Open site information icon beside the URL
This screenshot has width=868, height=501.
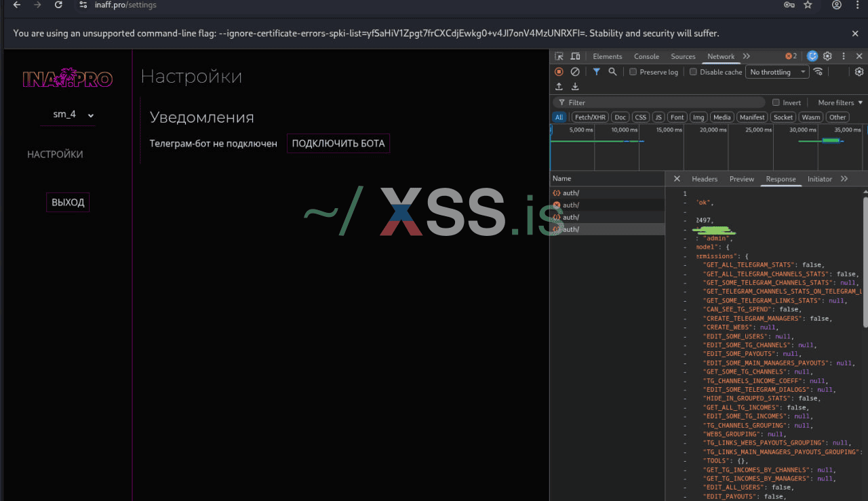[83, 5]
